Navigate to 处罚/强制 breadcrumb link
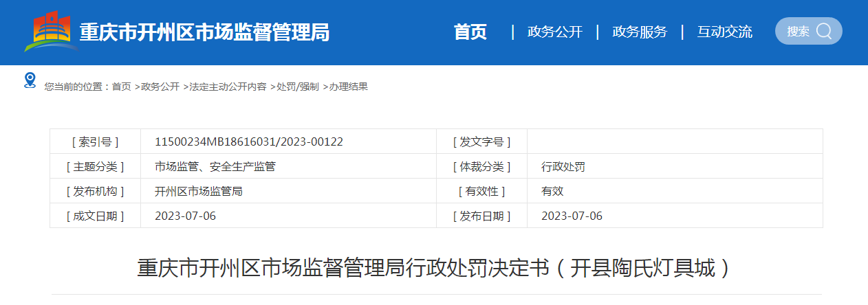868x305 pixels. (298, 87)
